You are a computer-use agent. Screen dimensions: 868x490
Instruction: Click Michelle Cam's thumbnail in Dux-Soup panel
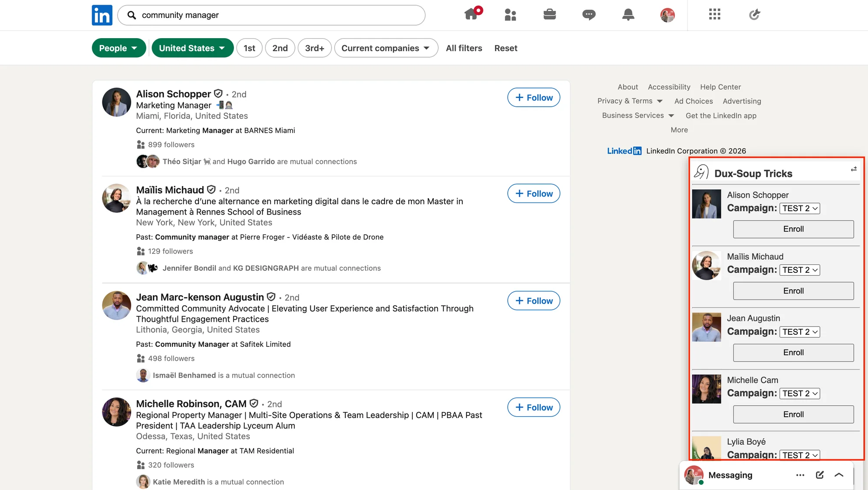(x=707, y=389)
